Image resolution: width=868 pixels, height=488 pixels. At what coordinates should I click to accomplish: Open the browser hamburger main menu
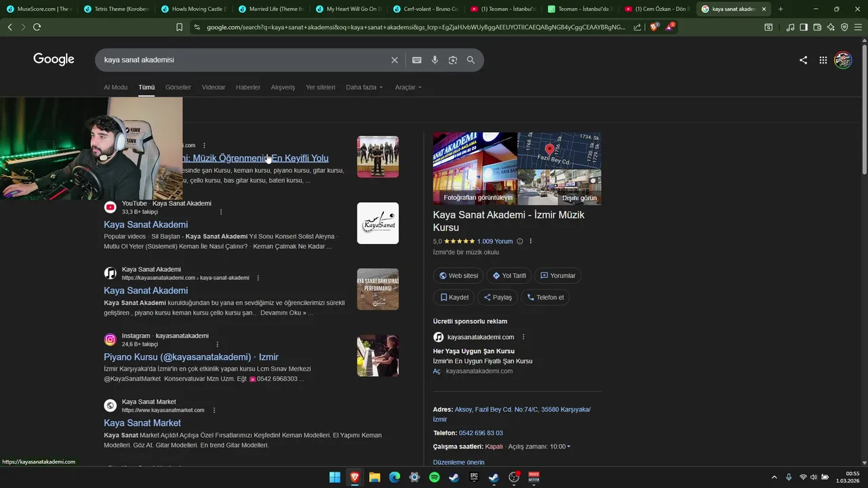click(x=858, y=27)
